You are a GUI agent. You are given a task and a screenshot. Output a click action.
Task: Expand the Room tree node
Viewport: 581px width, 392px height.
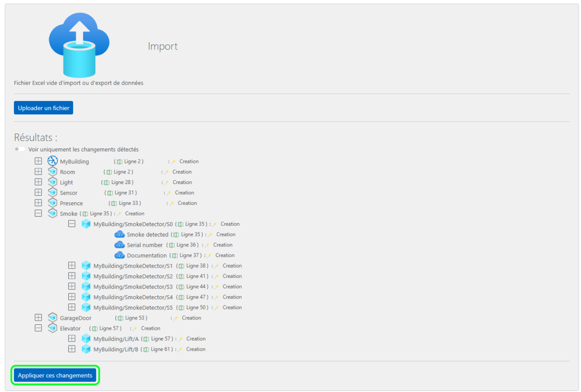tap(38, 171)
